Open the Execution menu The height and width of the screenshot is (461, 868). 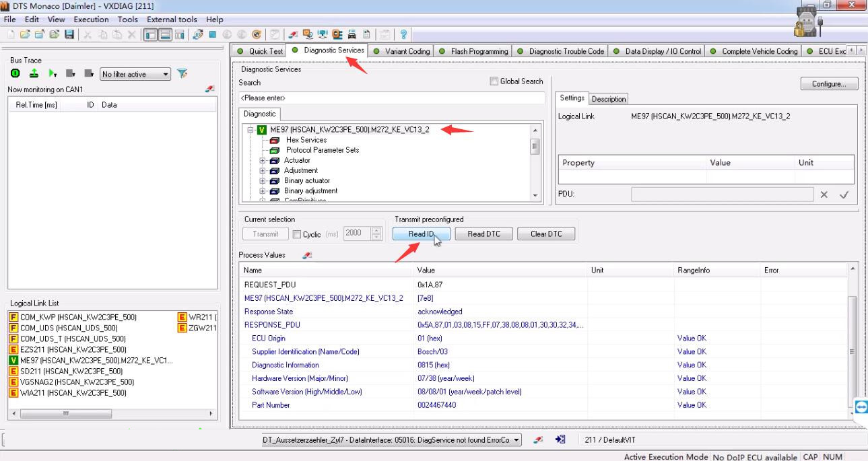(x=91, y=20)
